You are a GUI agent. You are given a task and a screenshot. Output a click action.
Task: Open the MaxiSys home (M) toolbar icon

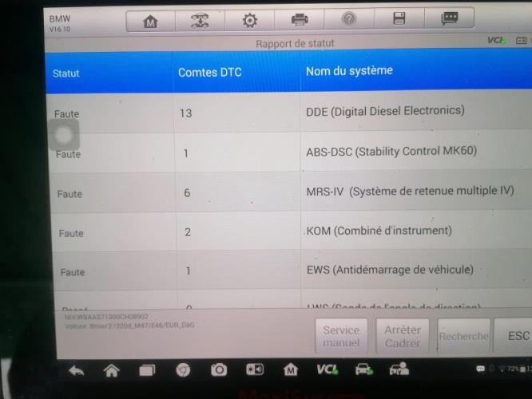pos(150,22)
